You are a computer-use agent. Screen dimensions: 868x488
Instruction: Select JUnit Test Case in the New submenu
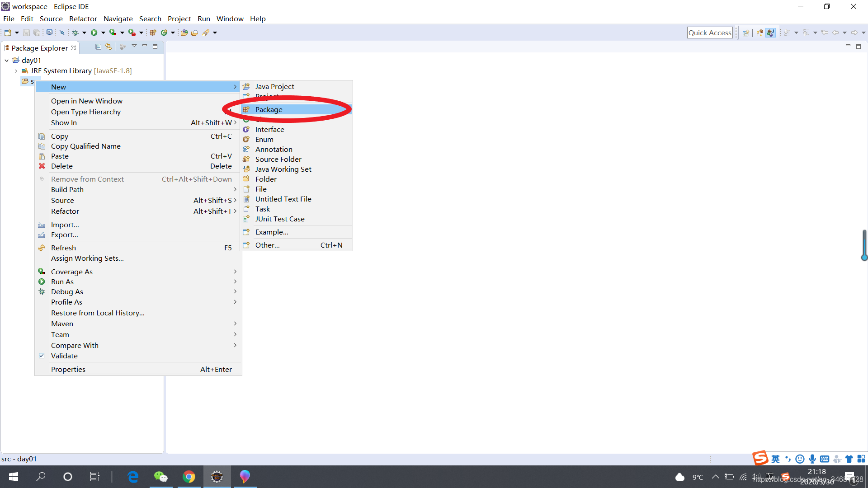(x=296, y=219)
